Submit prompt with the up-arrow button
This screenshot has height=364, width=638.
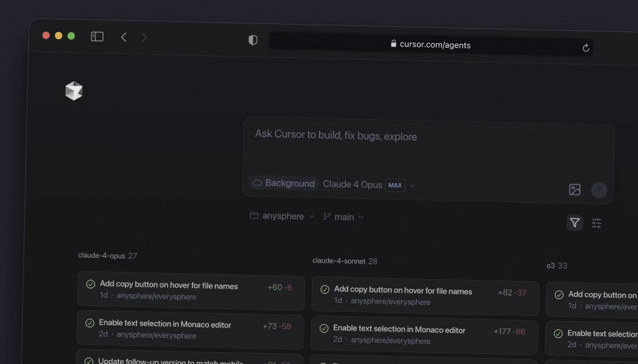[x=599, y=190]
